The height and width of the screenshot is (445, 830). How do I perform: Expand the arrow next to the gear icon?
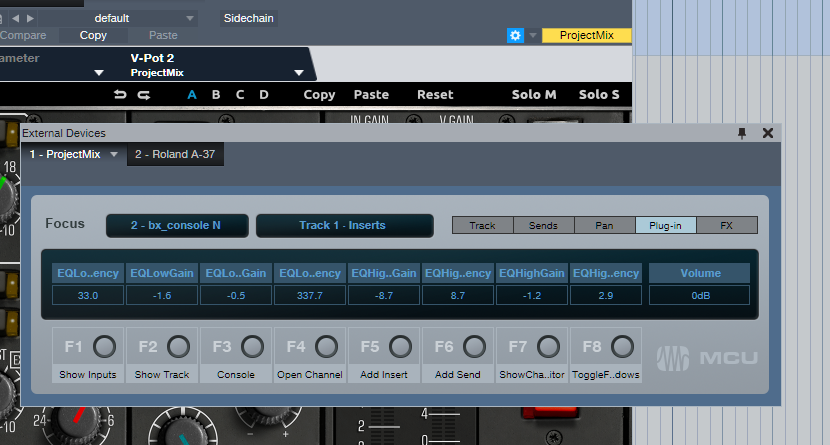pyautogui.click(x=533, y=35)
